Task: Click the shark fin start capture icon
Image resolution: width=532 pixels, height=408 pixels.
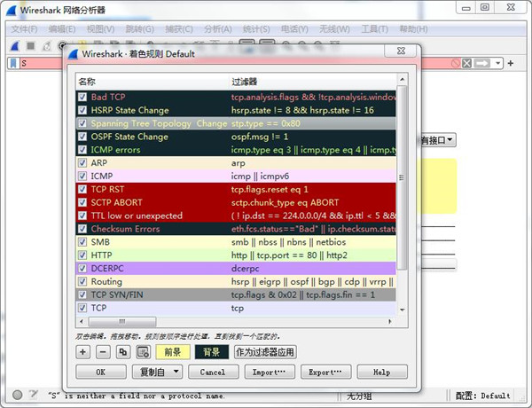Action: pyautogui.click(x=14, y=46)
